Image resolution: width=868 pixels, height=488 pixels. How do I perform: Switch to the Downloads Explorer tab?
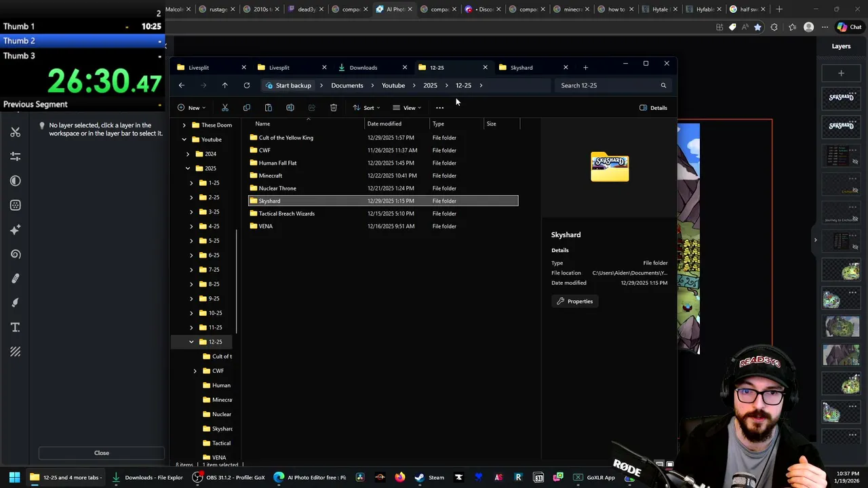tap(371, 67)
